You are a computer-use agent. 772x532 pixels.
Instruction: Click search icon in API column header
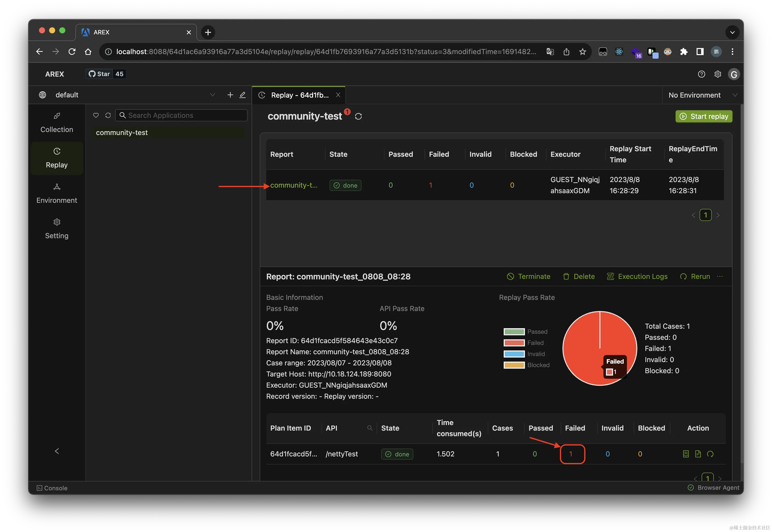point(370,428)
